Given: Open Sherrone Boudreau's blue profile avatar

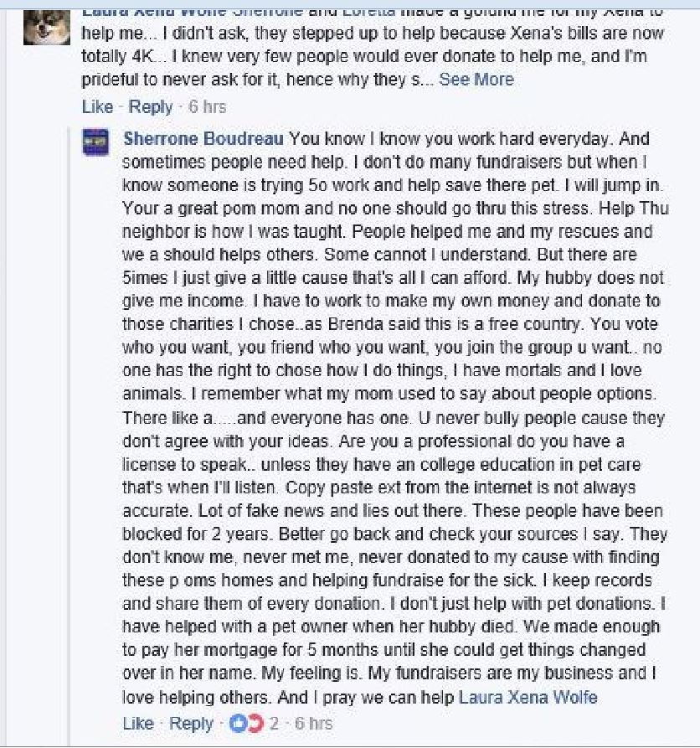Looking at the screenshot, I should 95,142.
